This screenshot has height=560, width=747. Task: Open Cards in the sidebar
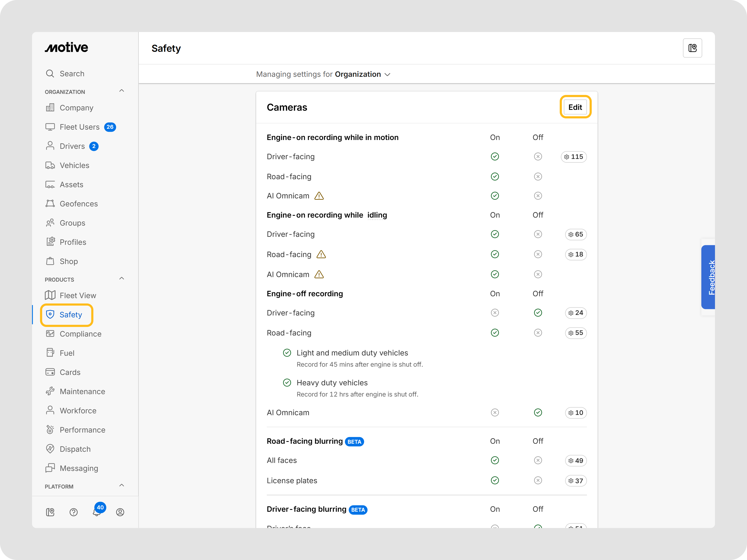(x=63, y=372)
